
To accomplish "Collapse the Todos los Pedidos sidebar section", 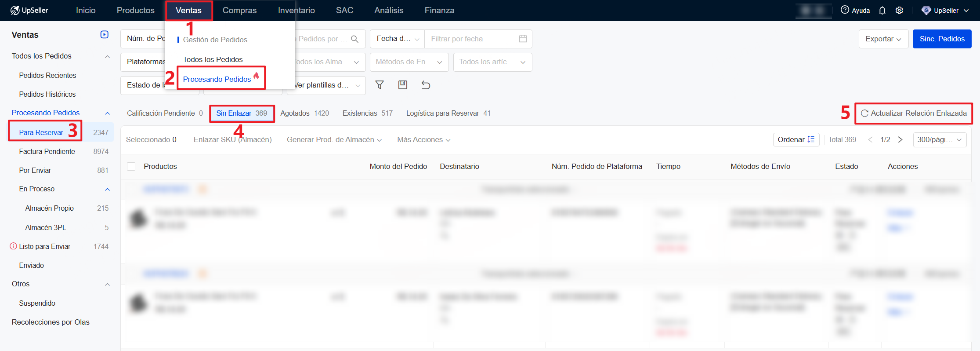I will [107, 56].
